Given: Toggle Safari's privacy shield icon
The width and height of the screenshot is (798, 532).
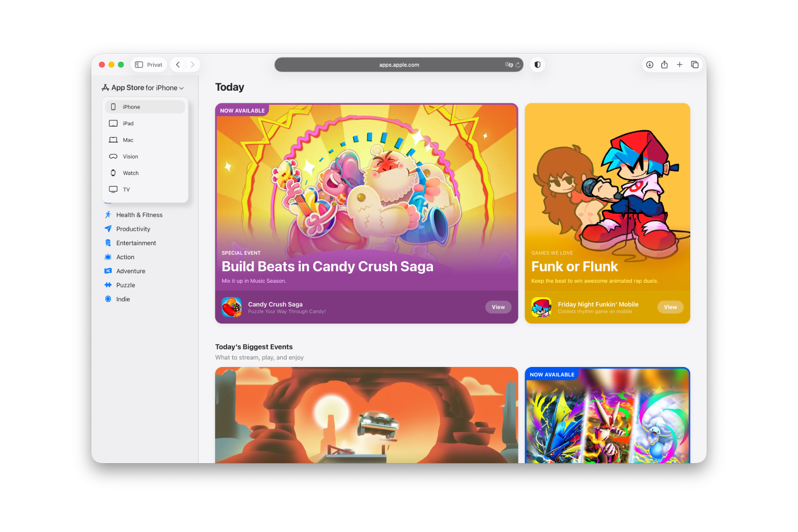Looking at the screenshot, I should (x=538, y=64).
